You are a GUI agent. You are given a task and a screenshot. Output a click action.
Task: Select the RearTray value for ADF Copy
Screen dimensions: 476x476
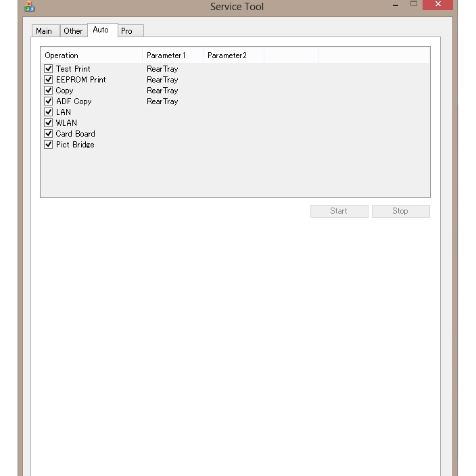coord(162,101)
